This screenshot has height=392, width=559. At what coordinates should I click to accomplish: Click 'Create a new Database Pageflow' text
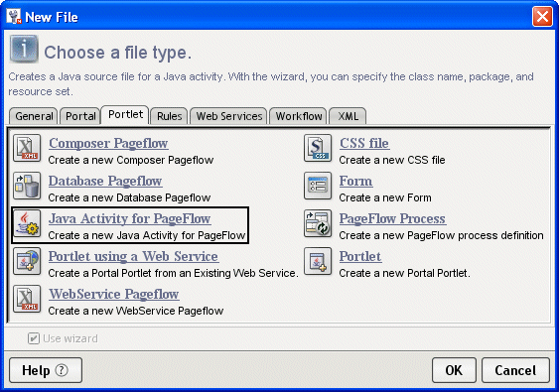coord(129,197)
